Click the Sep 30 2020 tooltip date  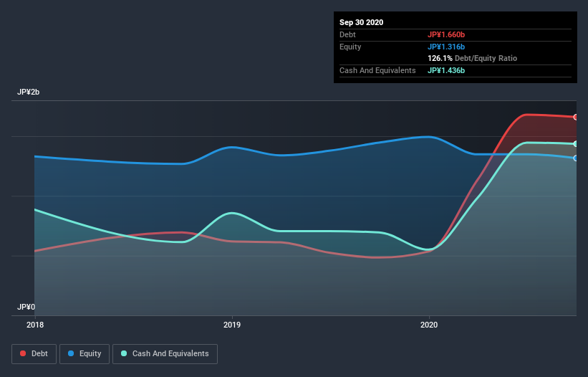[x=361, y=22]
